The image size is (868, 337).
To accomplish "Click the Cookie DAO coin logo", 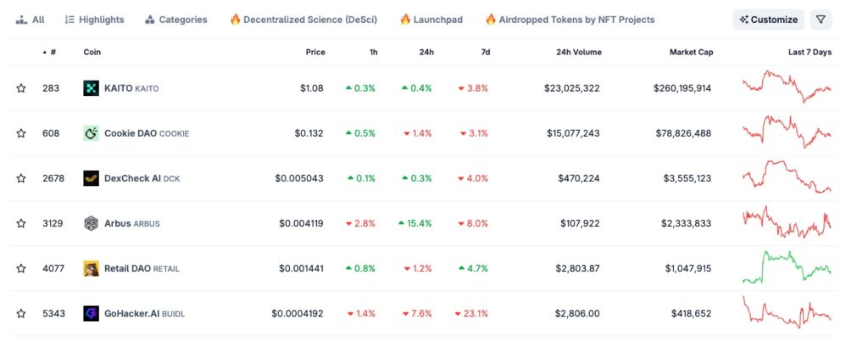I will 92,133.
